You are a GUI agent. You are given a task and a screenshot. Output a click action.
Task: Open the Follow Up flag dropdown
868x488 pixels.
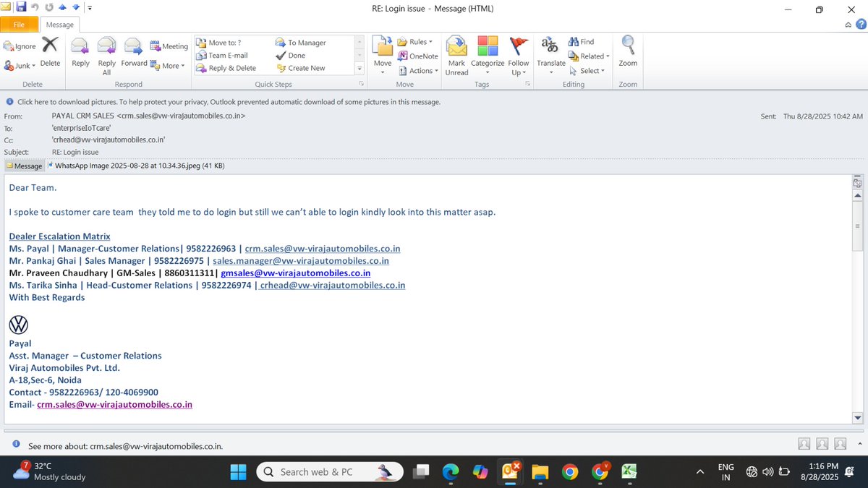click(x=519, y=56)
